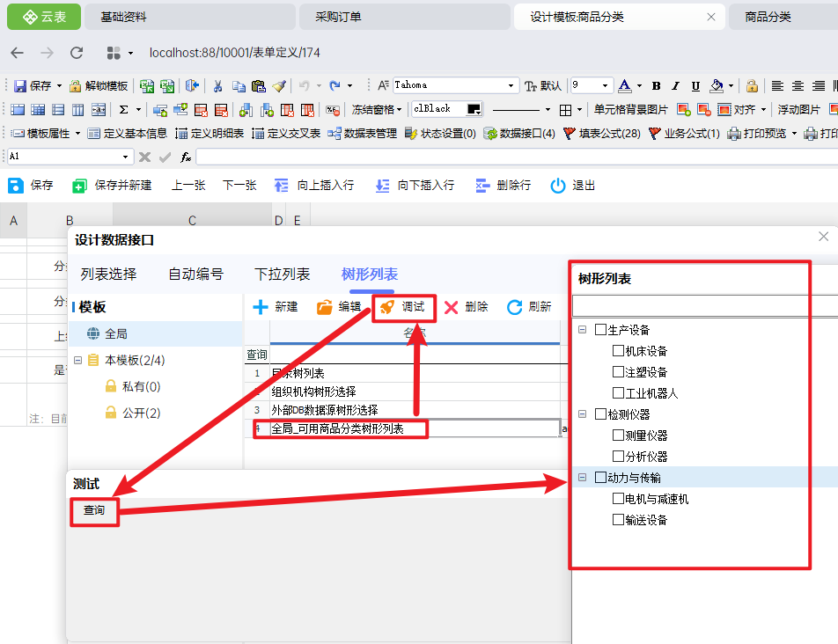Viewport: 838px width, 644px height.
Task: Align text left
Action: [777, 85]
